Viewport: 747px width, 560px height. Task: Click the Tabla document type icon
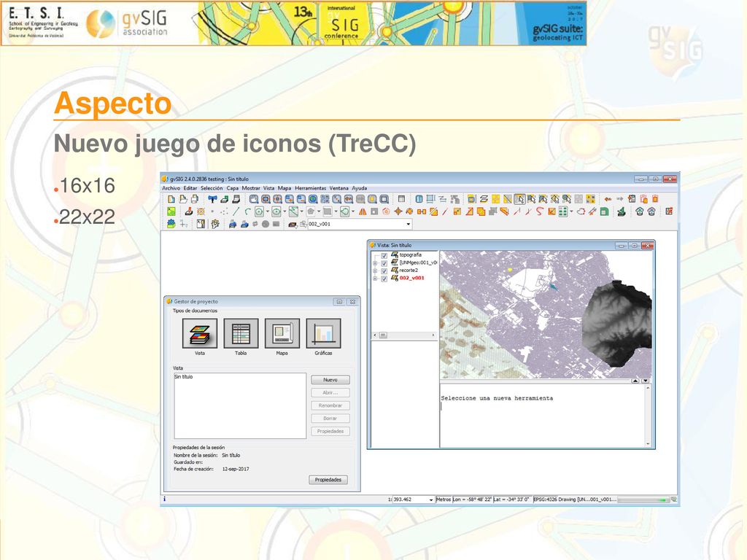coord(241,333)
